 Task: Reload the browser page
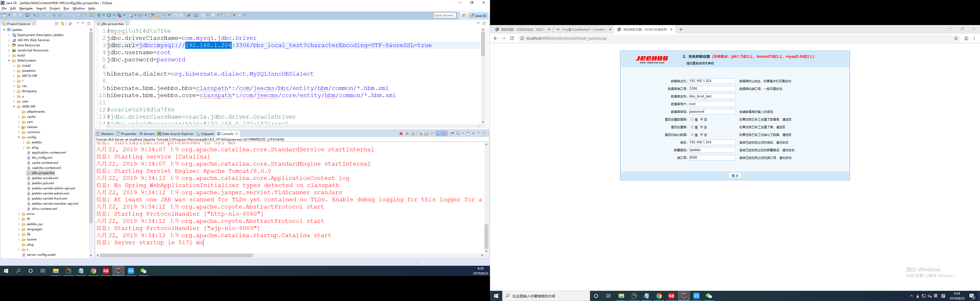(x=512, y=39)
